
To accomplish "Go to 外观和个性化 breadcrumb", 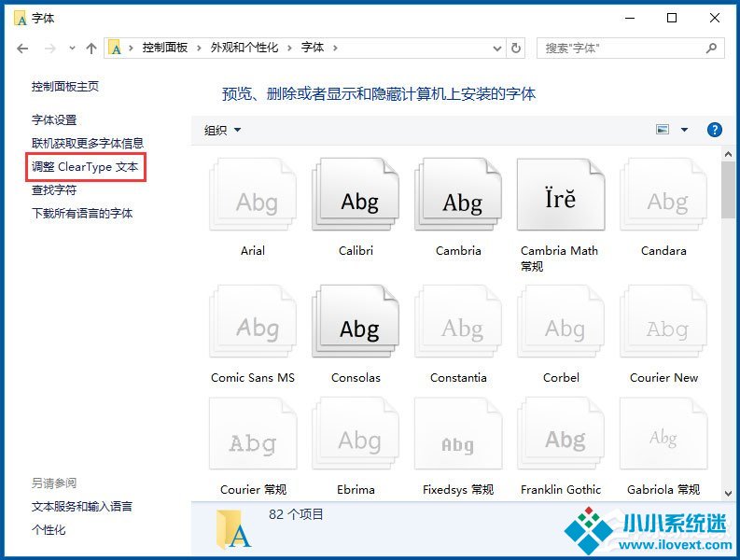I will click(x=244, y=48).
